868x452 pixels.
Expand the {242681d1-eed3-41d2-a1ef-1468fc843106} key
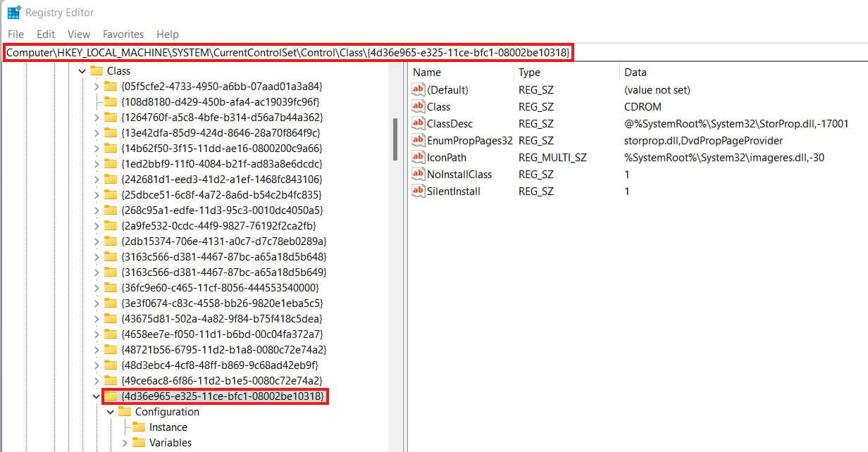click(x=97, y=180)
